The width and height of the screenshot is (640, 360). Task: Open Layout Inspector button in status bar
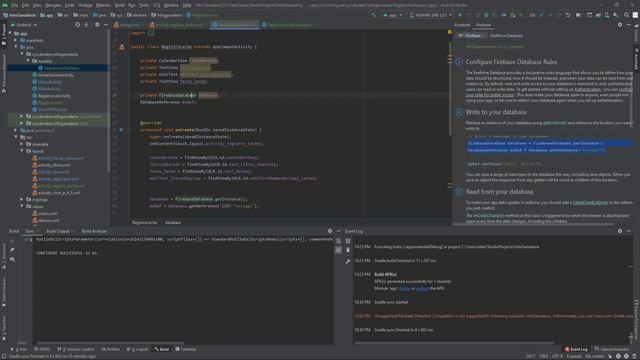tap(612, 349)
